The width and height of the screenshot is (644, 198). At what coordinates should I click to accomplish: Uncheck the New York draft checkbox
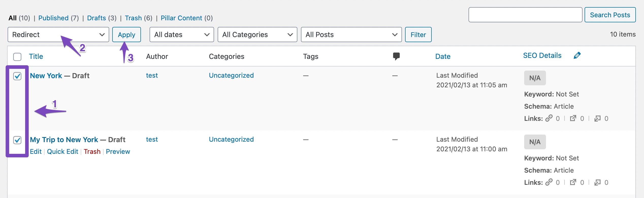[x=17, y=76]
